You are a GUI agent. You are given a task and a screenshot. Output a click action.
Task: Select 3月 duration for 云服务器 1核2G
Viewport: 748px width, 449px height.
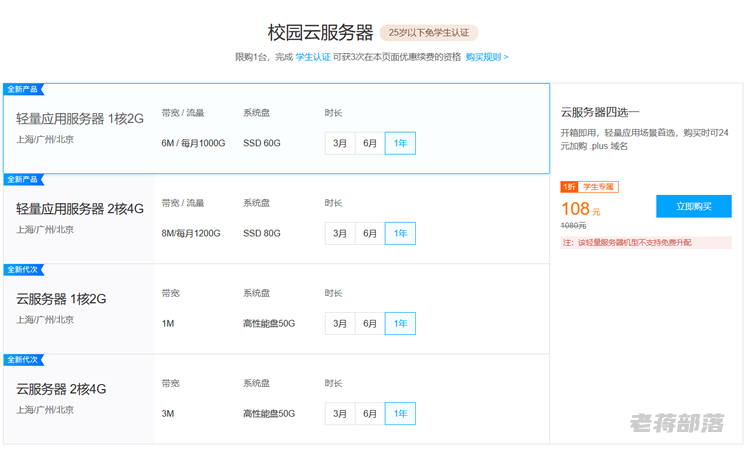pos(340,324)
